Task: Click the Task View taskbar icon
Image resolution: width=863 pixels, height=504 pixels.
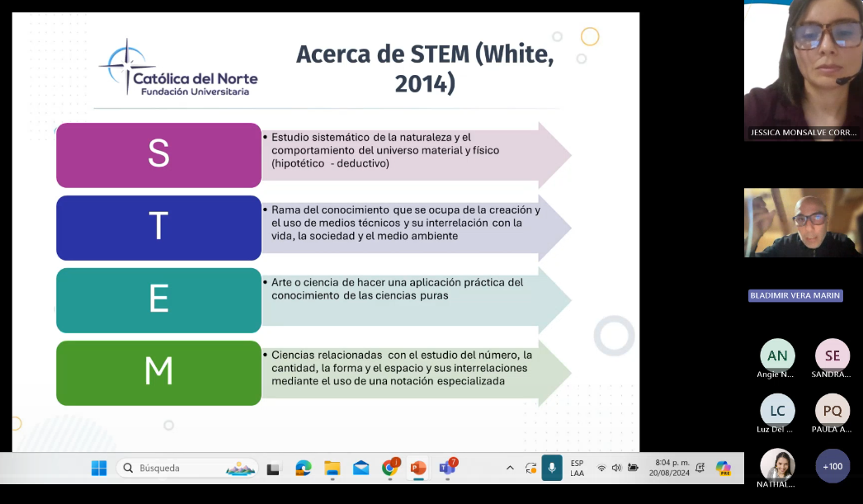Action: [274, 469]
